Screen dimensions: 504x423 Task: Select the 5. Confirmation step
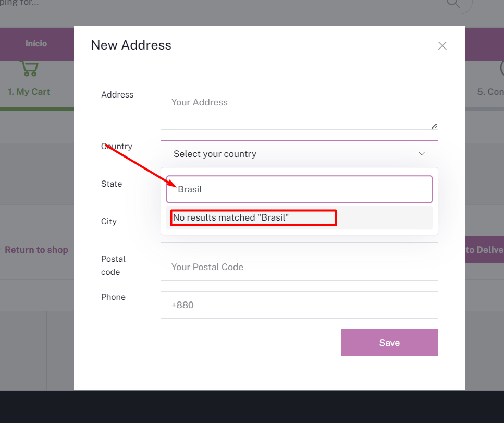[x=490, y=92]
